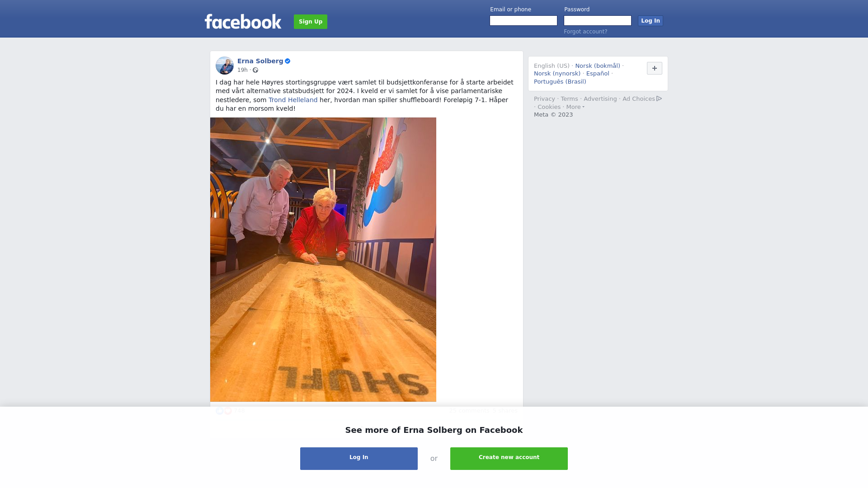
Task: Click the Ad Choices triangle icon
Action: pyautogui.click(x=659, y=99)
